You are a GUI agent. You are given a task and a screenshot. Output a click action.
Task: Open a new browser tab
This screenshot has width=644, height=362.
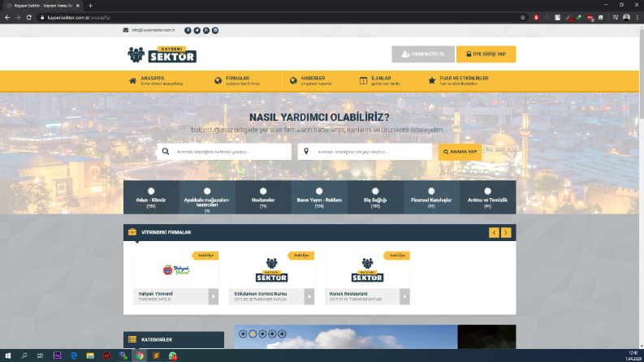pyautogui.click(x=90, y=6)
